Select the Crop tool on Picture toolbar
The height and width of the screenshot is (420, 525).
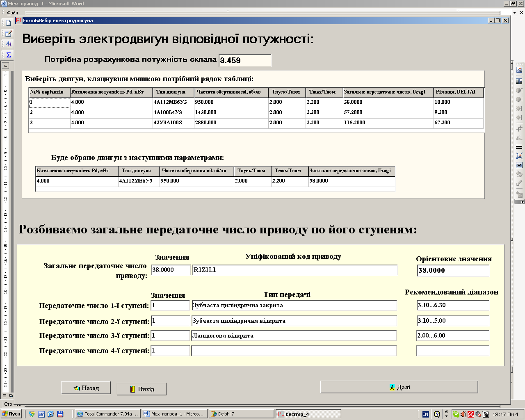(x=519, y=129)
